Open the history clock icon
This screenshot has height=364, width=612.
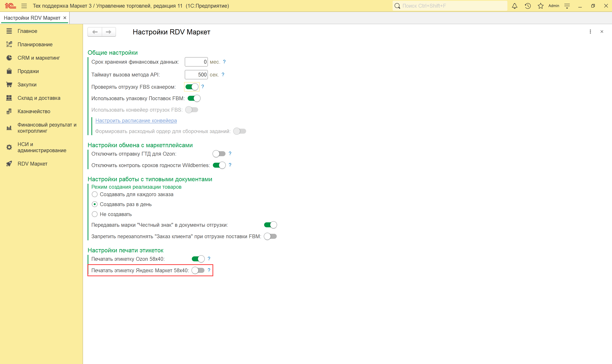[528, 6]
